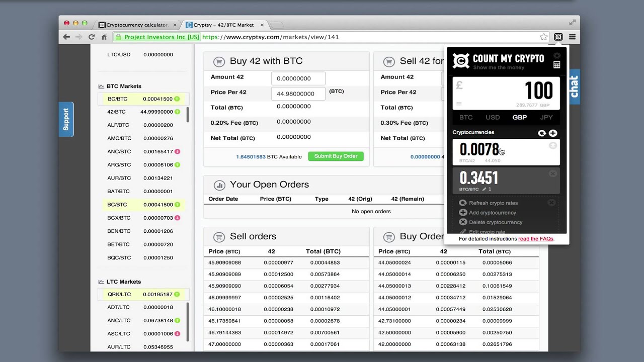Click cart icon beside Sell 42 heading

pyautogui.click(x=389, y=61)
